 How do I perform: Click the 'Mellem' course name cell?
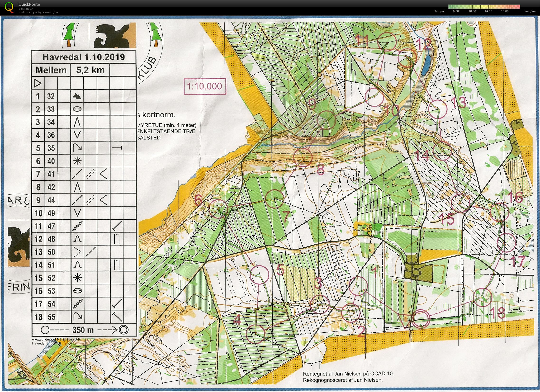[x=51, y=70]
